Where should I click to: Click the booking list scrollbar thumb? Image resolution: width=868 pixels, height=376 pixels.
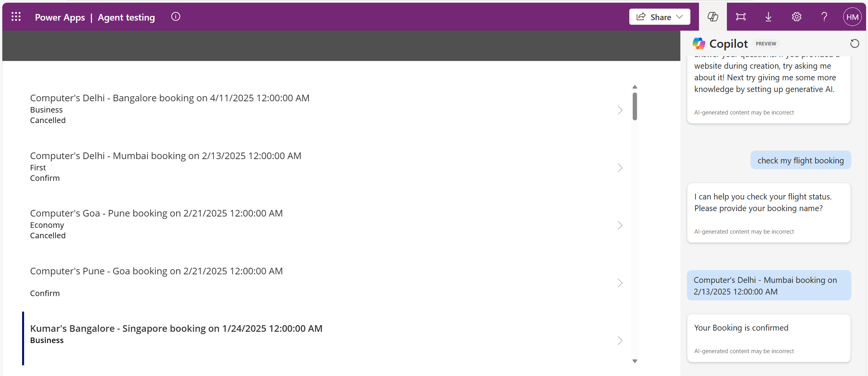coord(635,106)
